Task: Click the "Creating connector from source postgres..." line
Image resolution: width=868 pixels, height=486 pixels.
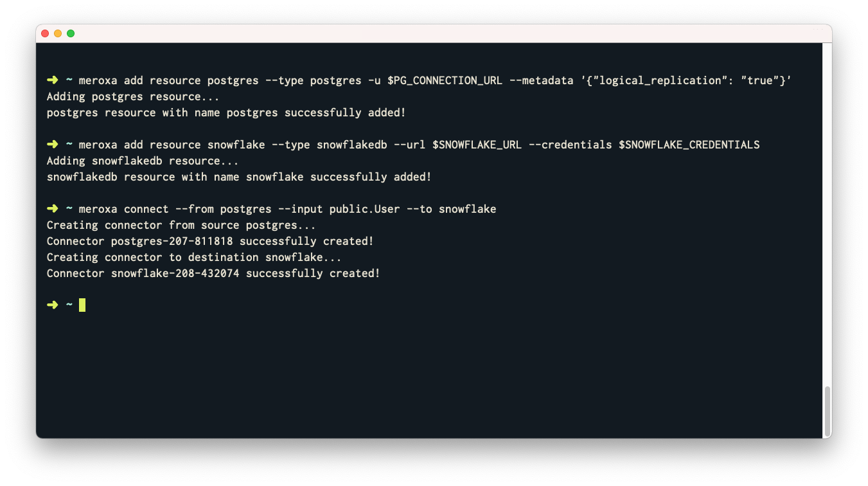Action: pyautogui.click(x=181, y=225)
